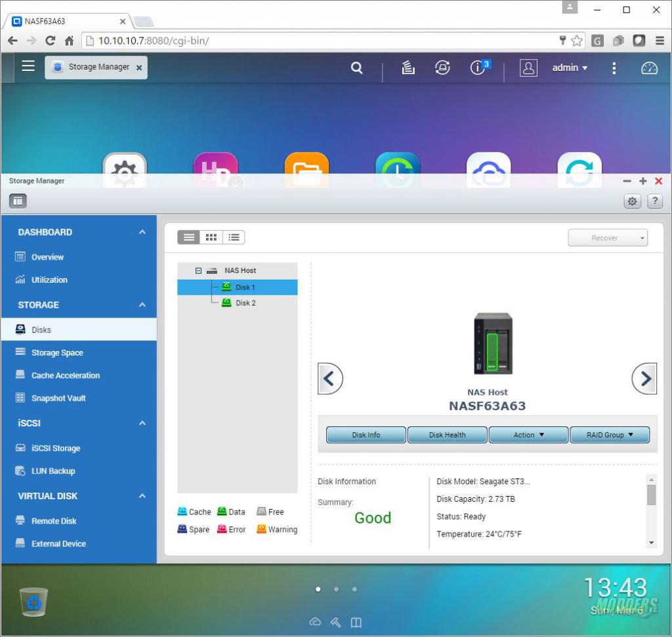Open Storage Manager help question mark
Screen dimensions: 672x637
(654, 201)
